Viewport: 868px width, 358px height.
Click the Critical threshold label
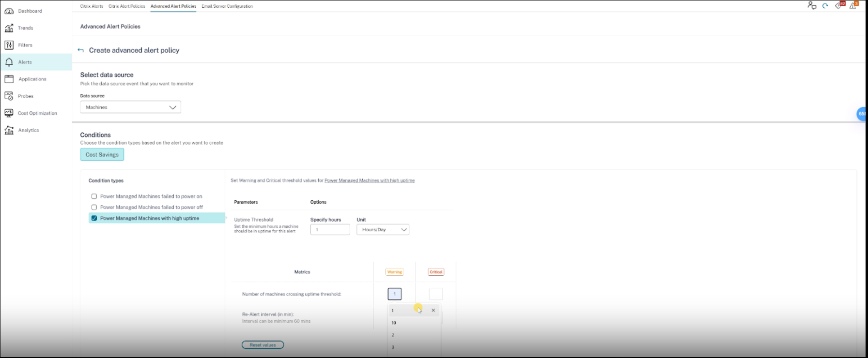coord(436,272)
